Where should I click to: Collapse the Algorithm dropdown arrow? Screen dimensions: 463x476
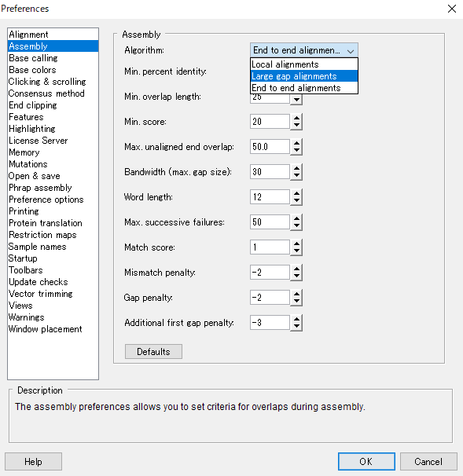click(x=351, y=51)
